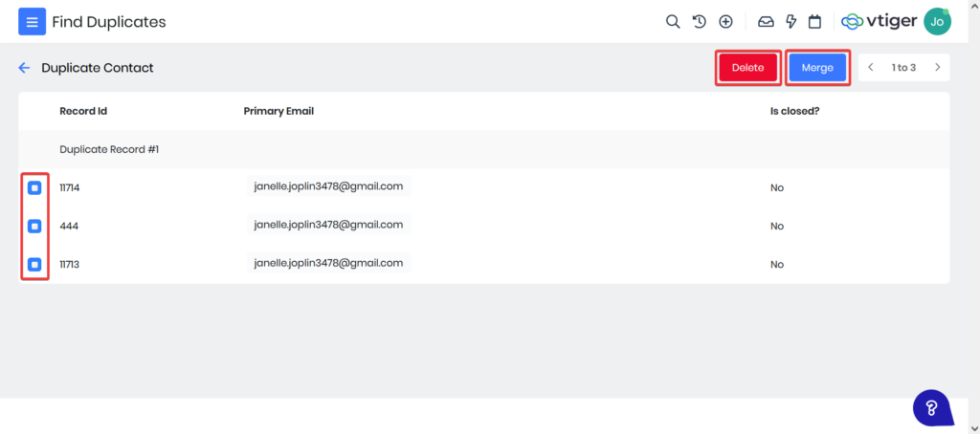Image resolution: width=980 pixels, height=434 pixels.
Task: Click the blue Merge button
Action: tap(817, 68)
